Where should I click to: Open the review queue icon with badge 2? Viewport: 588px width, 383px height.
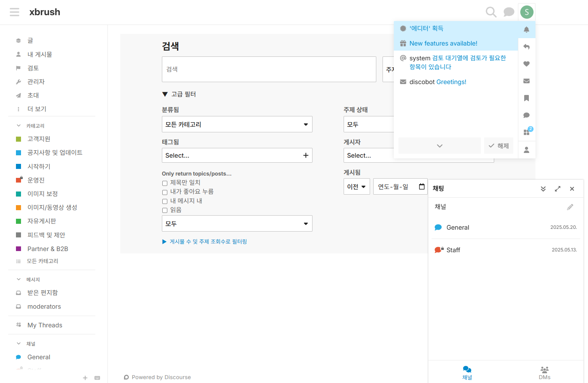(527, 132)
